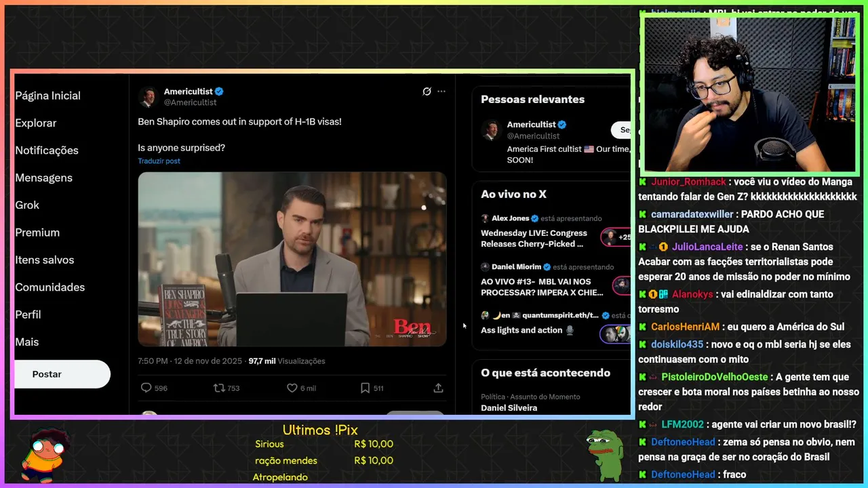This screenshot has width=868, height=488.
Task: Open Itens salvos in the sidebar
Action: pos(45,260)
